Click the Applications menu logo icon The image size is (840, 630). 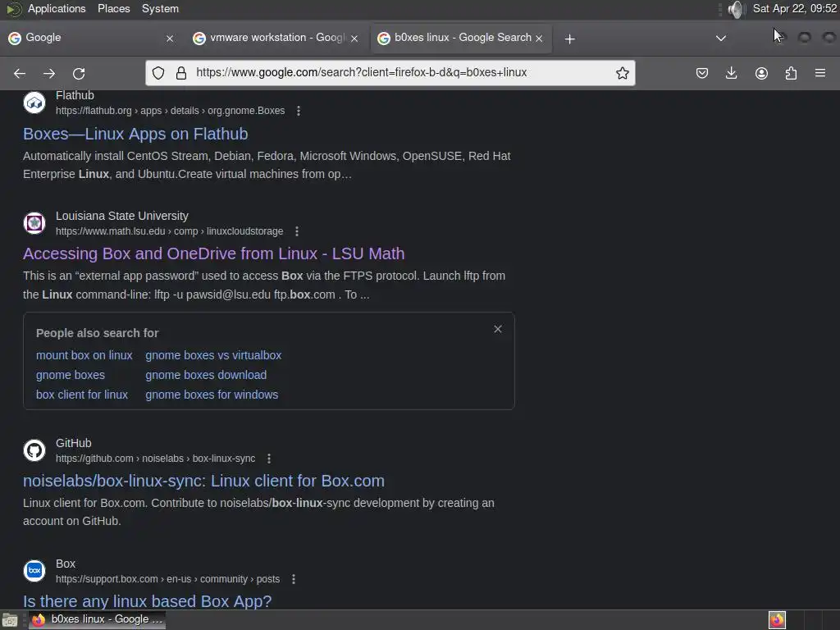click(x=13, y=9)
